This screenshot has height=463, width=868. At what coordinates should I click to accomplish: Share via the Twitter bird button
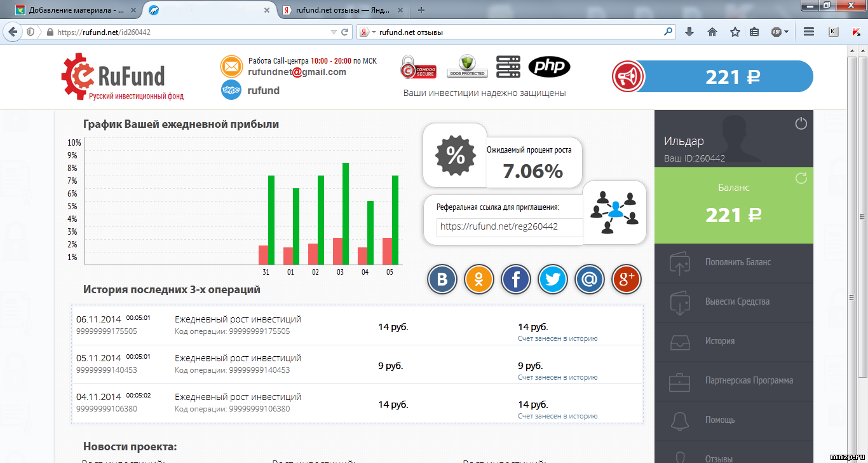click(553, 279)
